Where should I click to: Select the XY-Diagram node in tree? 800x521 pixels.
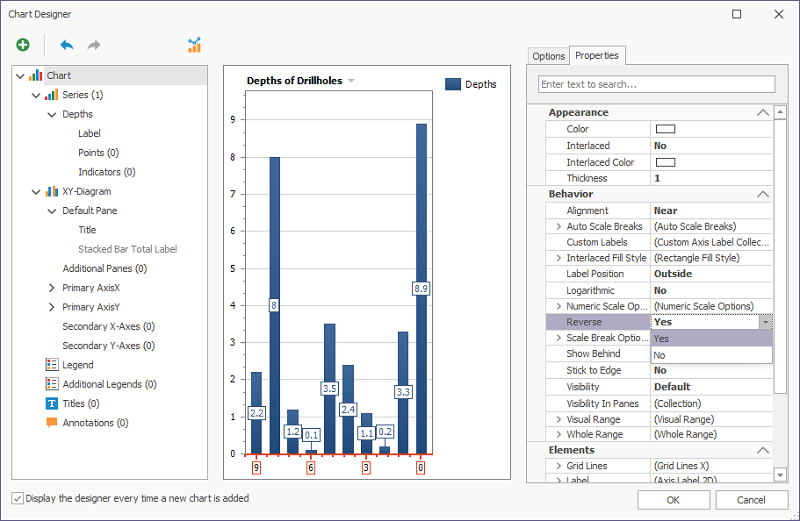pyautogui.click(x=86, y=191)
